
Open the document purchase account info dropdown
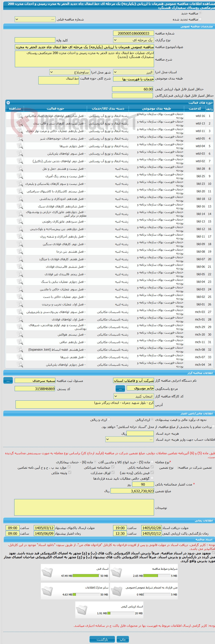[x=129, y=440]
